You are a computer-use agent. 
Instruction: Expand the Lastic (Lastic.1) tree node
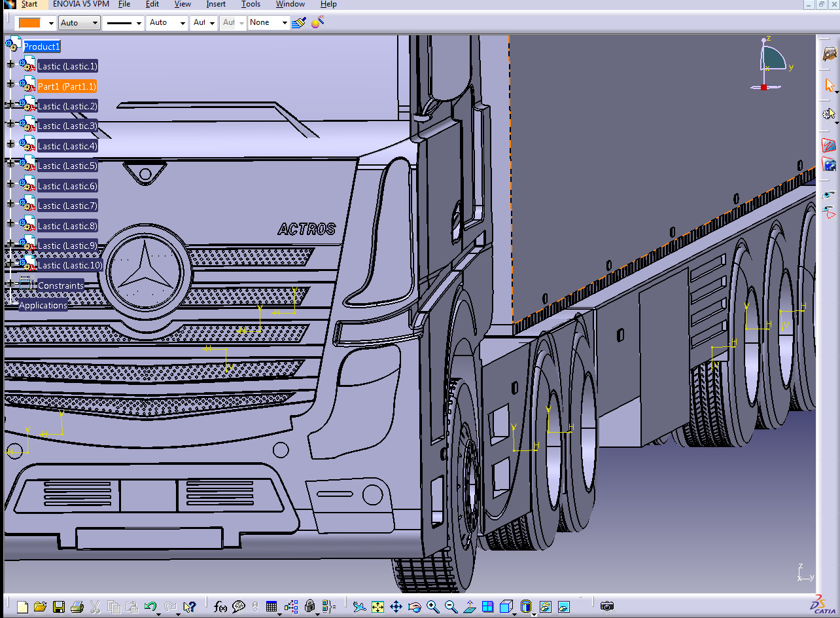(x=10, y=64)
